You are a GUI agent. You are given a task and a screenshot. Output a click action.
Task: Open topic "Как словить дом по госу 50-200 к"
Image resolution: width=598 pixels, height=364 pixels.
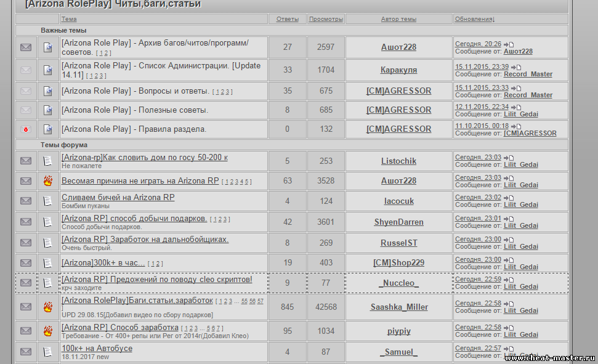point(145,158)
